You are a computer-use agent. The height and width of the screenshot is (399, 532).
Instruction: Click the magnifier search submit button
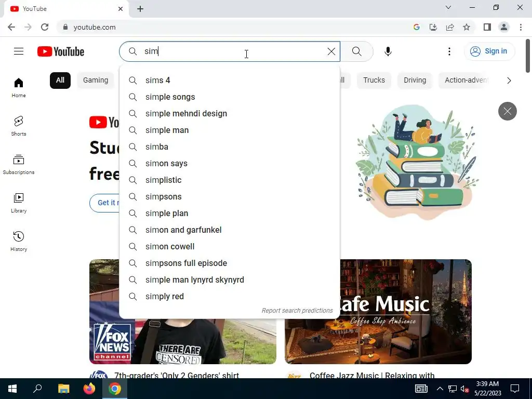coord(356,51)
